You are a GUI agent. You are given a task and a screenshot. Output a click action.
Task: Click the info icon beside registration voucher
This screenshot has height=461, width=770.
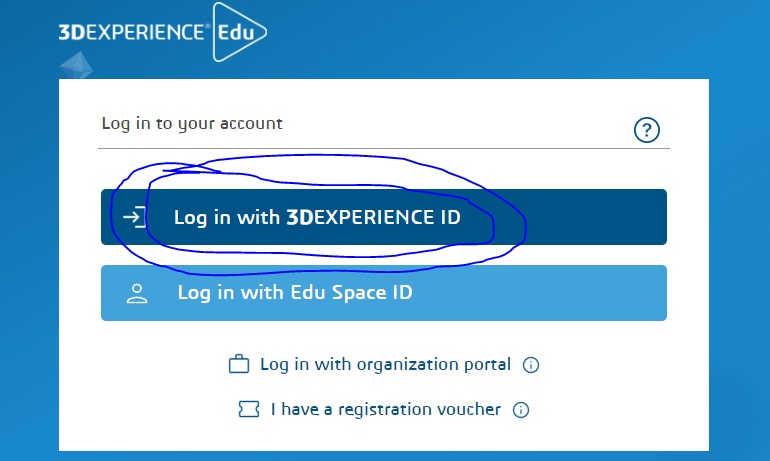(x=520, y=410)
